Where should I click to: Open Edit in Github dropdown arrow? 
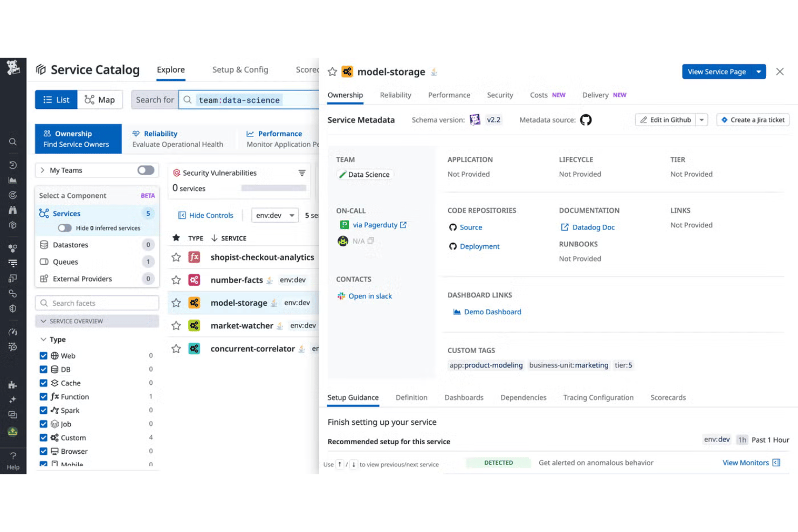pyautogui.click(x=701, y=120)
